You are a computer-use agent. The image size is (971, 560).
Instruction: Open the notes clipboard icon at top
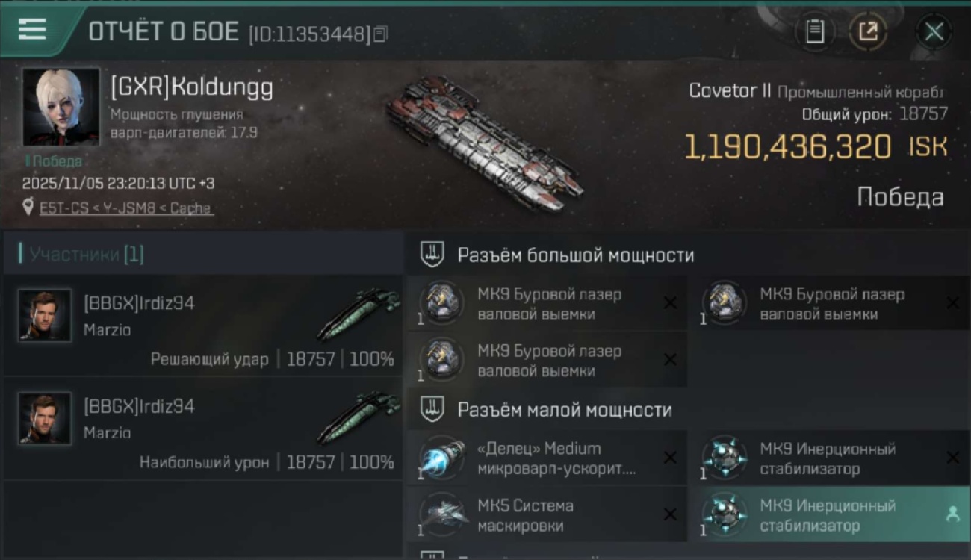coord(815,31)
